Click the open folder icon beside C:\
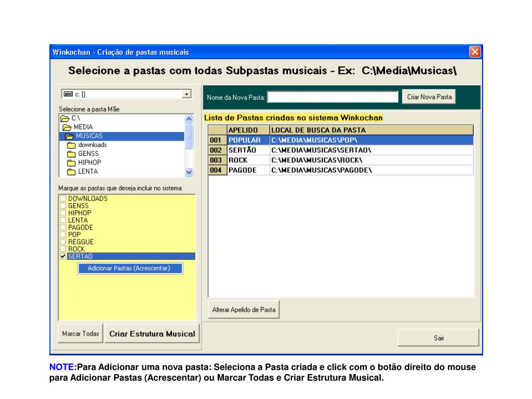 click(65, 118)
